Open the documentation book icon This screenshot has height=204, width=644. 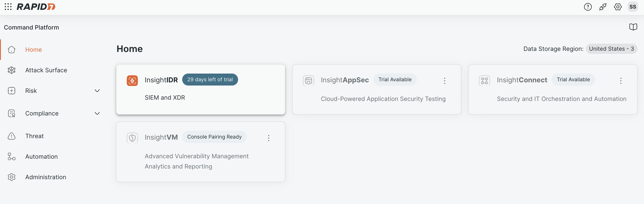coord(633,27)
